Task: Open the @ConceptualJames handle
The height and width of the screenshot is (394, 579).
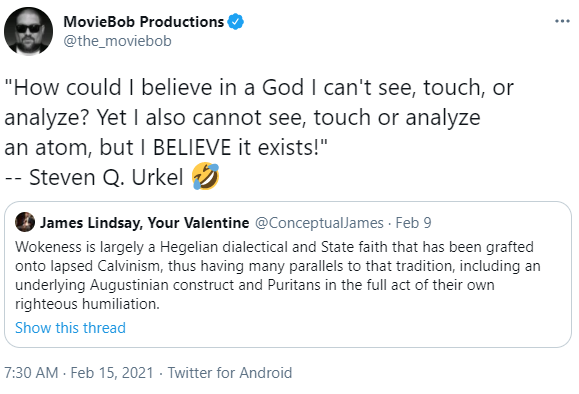Action: point(319,223)
